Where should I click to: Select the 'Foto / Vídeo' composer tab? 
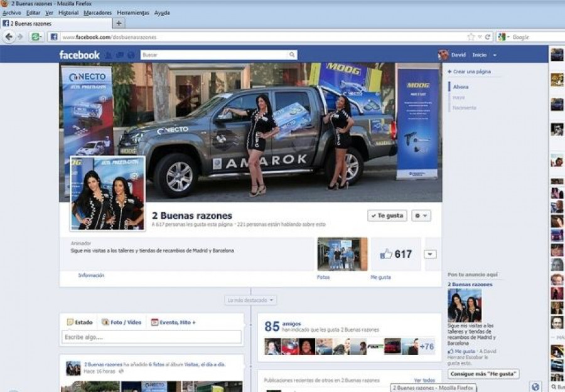[x=121, y=322]
